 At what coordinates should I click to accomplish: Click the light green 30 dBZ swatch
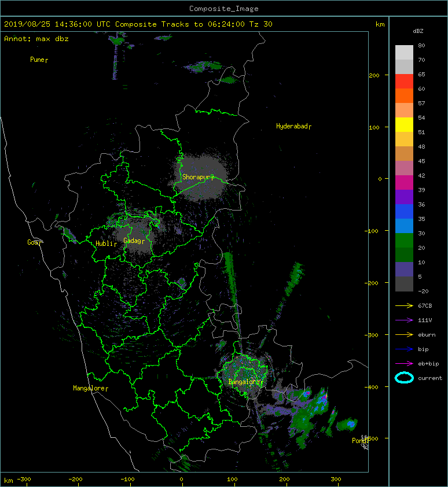click(404, 241)
